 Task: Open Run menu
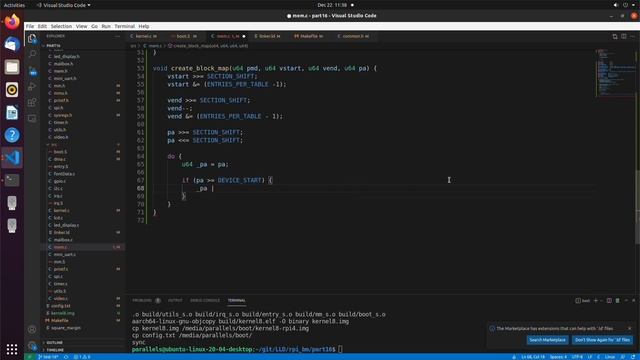click(x=106, y=26)
